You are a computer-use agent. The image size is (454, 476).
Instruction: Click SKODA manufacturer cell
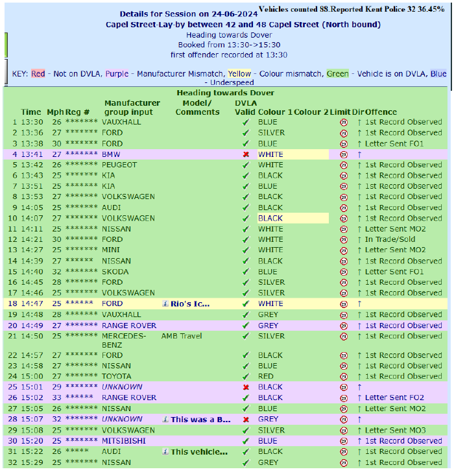pyautogui.click(x=115, y=272)
